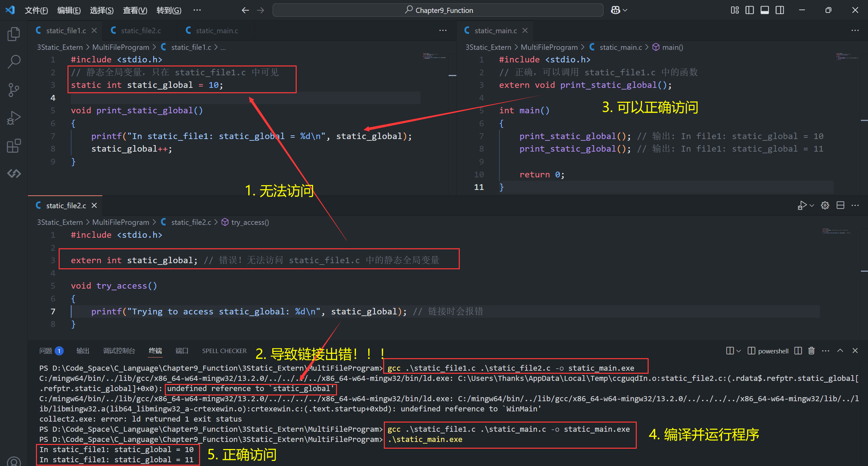Click MultiFileProgram breadcrumb above static_main.c
The height and width of the screenshot is (466, 868).
click(549, 47)
